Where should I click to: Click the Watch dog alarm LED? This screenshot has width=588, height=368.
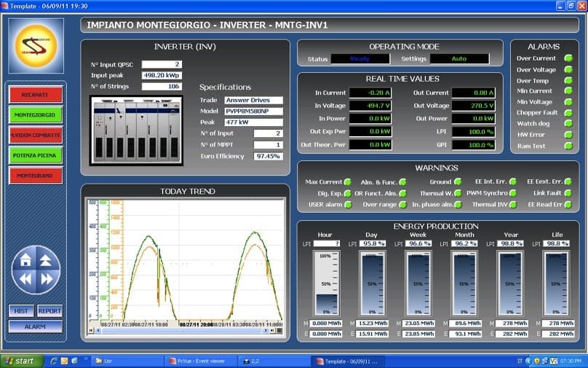[x=568, y=124]
